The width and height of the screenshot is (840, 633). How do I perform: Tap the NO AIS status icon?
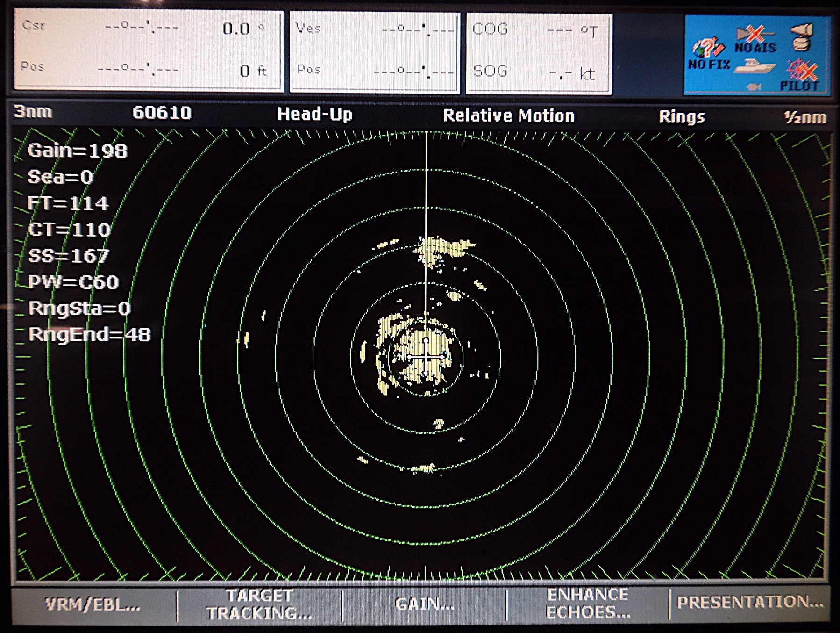pyautogui.click(x=755, y=39)
